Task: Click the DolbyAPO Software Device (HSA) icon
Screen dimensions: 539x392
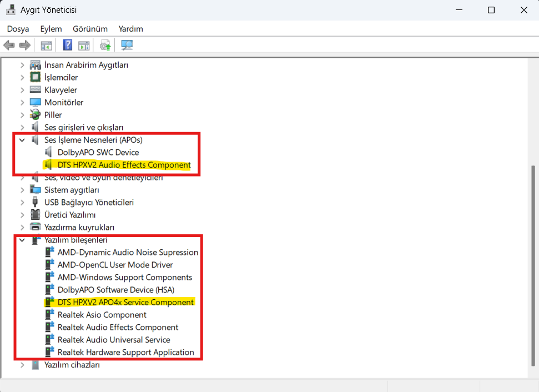Action: tap(49, 289)
